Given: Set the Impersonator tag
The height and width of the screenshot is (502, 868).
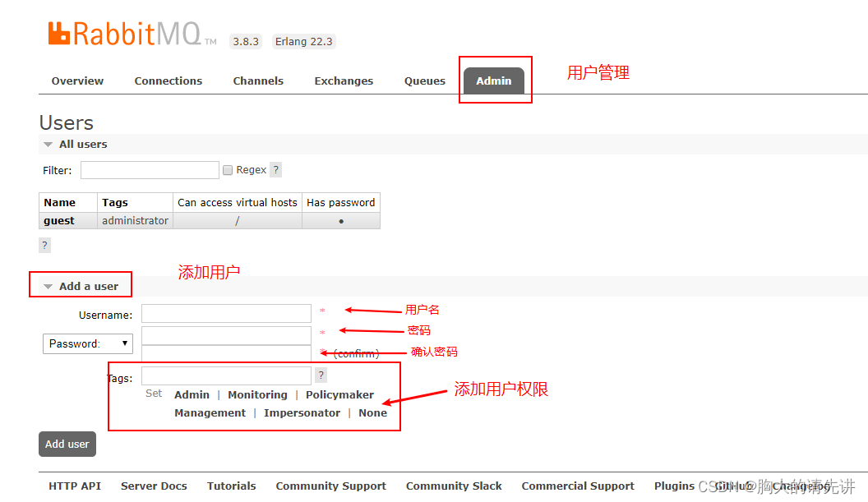Looking at the screenshot, I should (x=302, y=413).
